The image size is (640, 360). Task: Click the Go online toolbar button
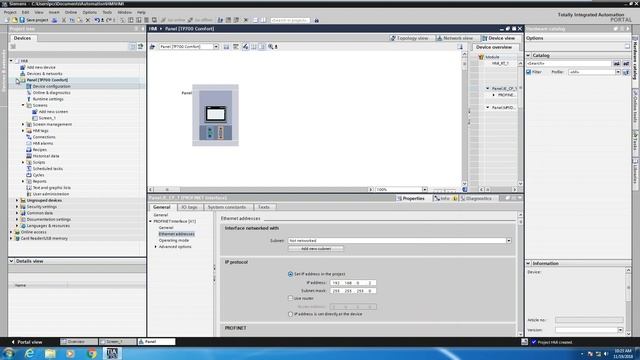pos(173,20)
